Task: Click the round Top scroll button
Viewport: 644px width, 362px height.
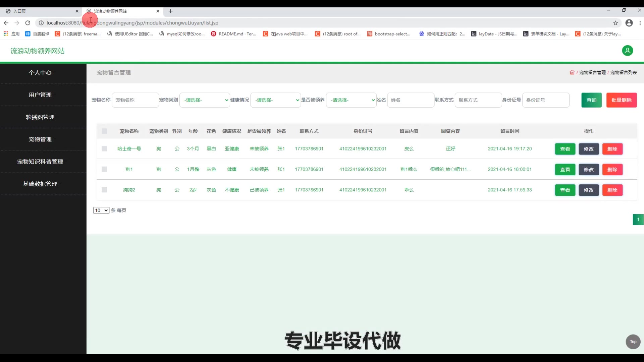Action: (x=633, y=342)
